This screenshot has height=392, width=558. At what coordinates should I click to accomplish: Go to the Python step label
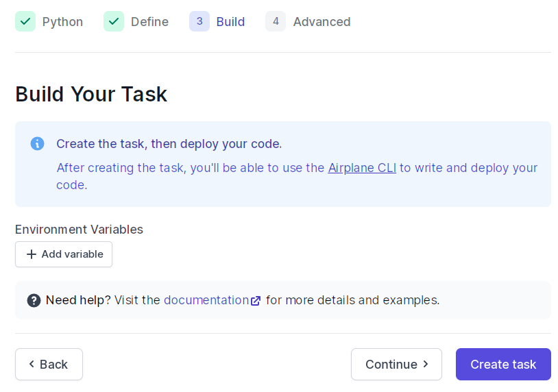pos(62,22)
